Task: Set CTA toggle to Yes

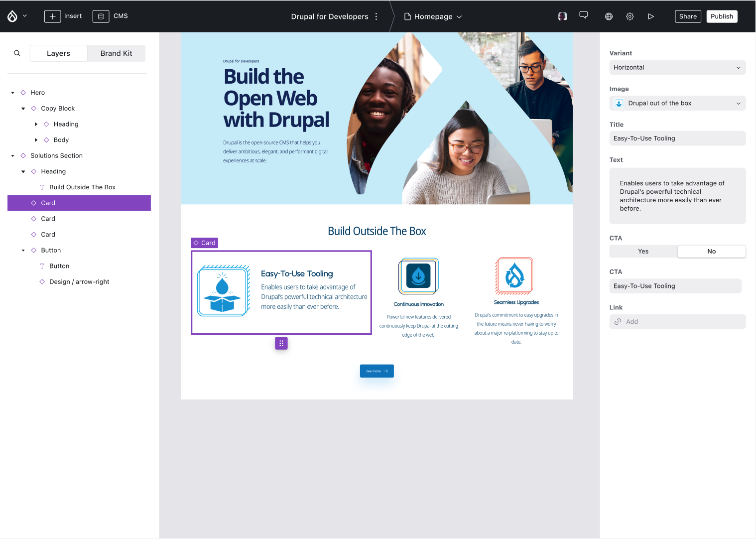Action: tap(643, 252)
